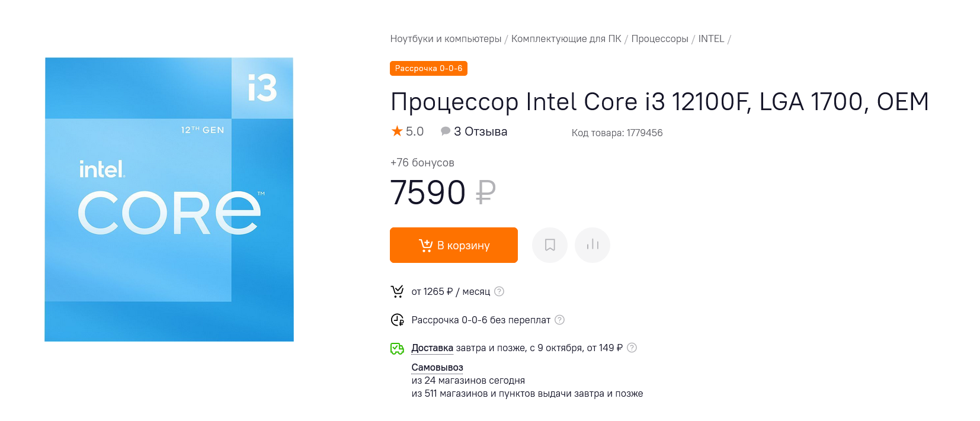Click the compare bar chart icon
980x421 pixels.
[x=593, y=245]
